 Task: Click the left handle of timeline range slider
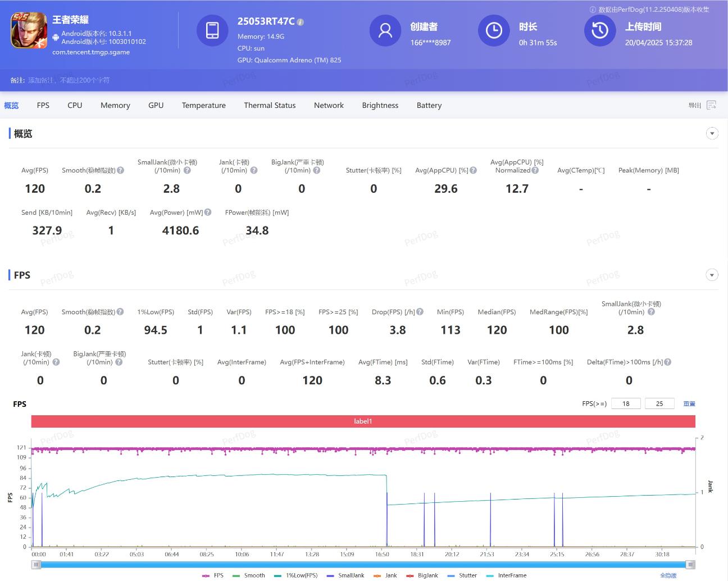(37, 565)
